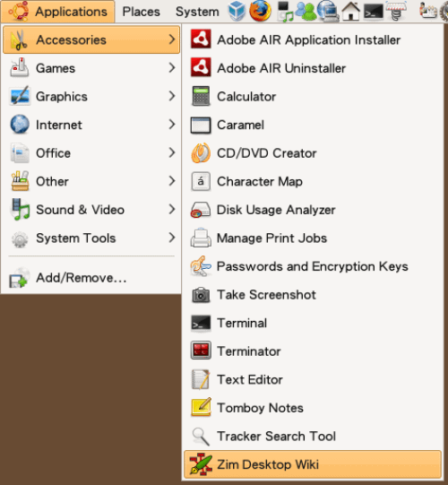Screen dimensions: 448x485
Task: Select Add/Remove... entry
Action: (x=91, y=277)
